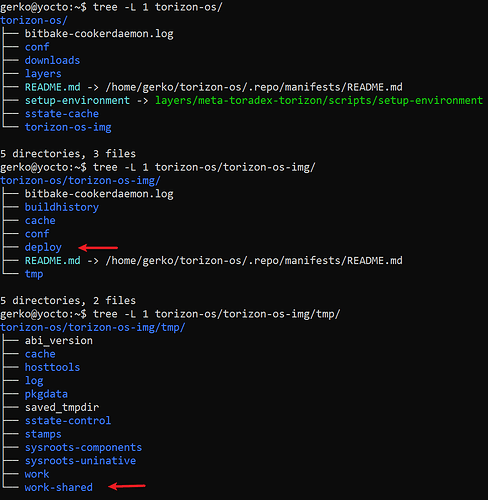Click the layers directory entry
488x500 pixels.
[43, 74]
